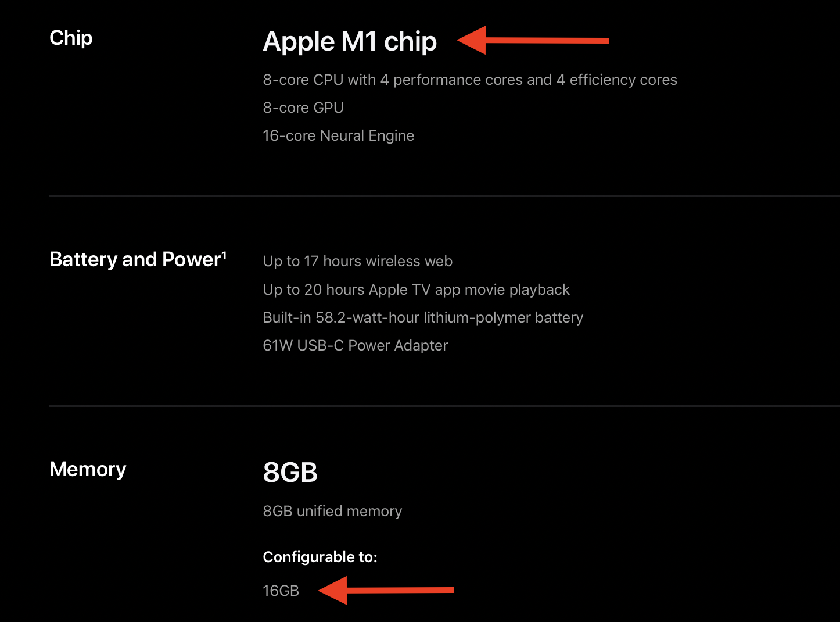Select the 8GB unified memory text
This screenshot has width=840, height=622.
[332, 511]
